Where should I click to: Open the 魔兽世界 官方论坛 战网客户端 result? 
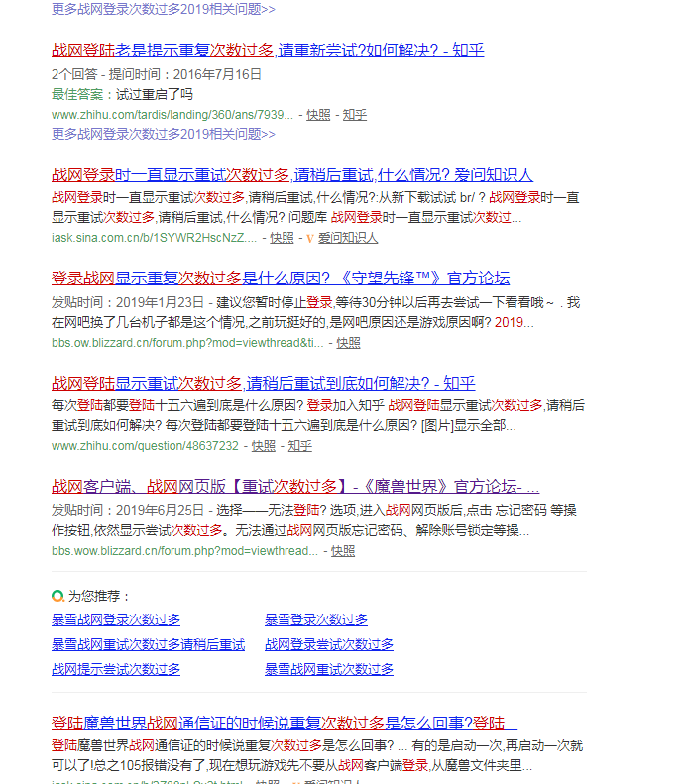pos(295,486)
